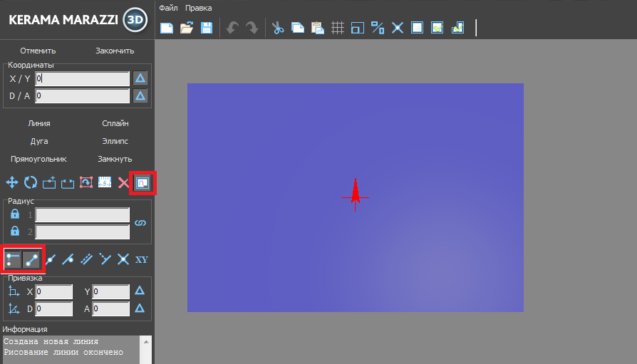Click the Привязка A field

(111, 308)
